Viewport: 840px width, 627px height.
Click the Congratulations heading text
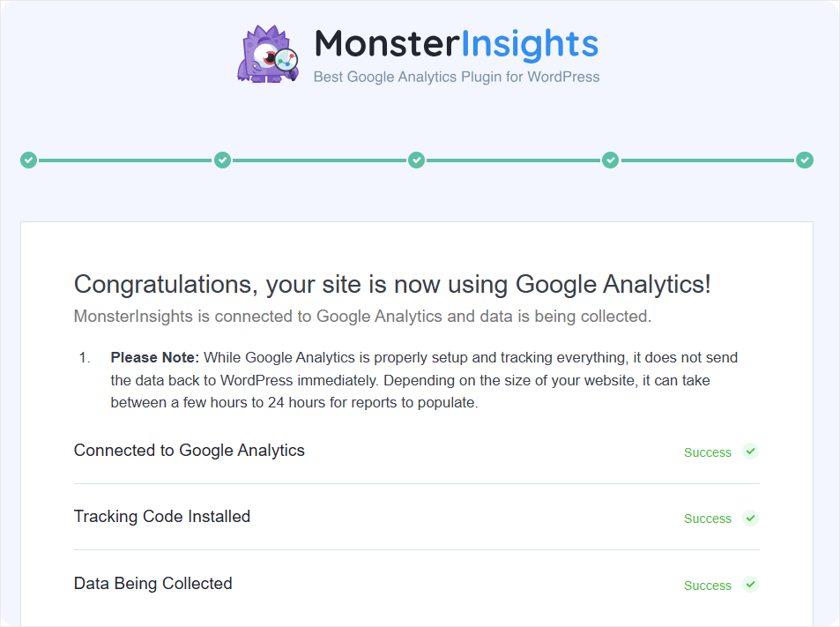click(392, 285)
